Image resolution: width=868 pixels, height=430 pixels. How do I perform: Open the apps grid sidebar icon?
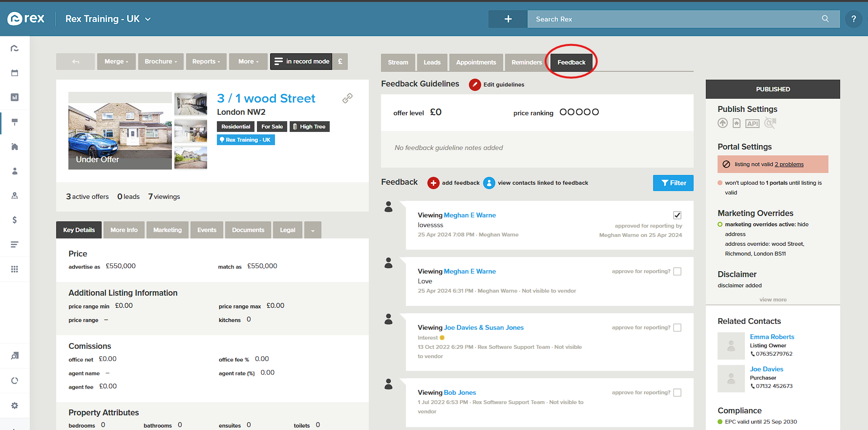(15, 269)
